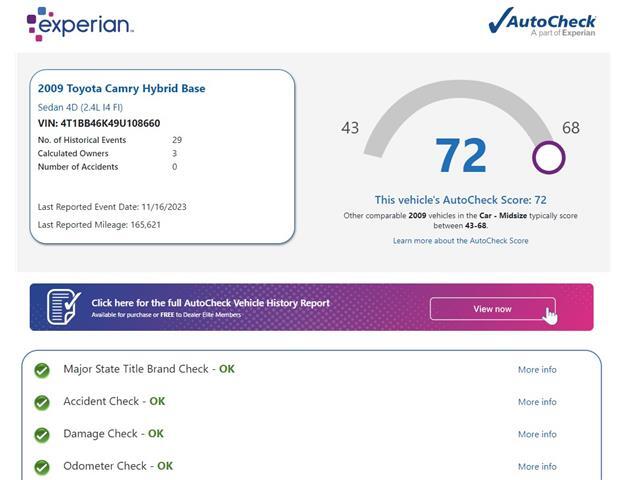The width and height of the screenshot is (640, 480).
Task: Click Damage Check - OK text
Action: pyautogui.click(x=113, y=433)
